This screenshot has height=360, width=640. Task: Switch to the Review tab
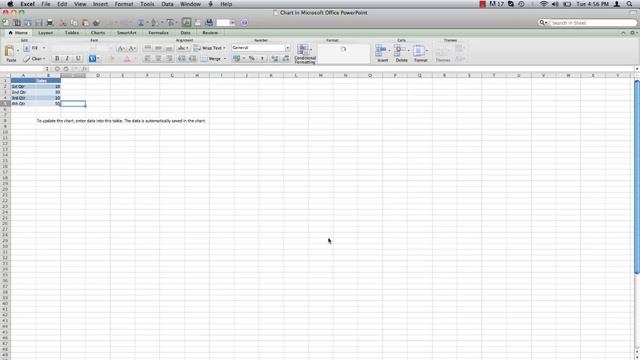tap(210, 33)
